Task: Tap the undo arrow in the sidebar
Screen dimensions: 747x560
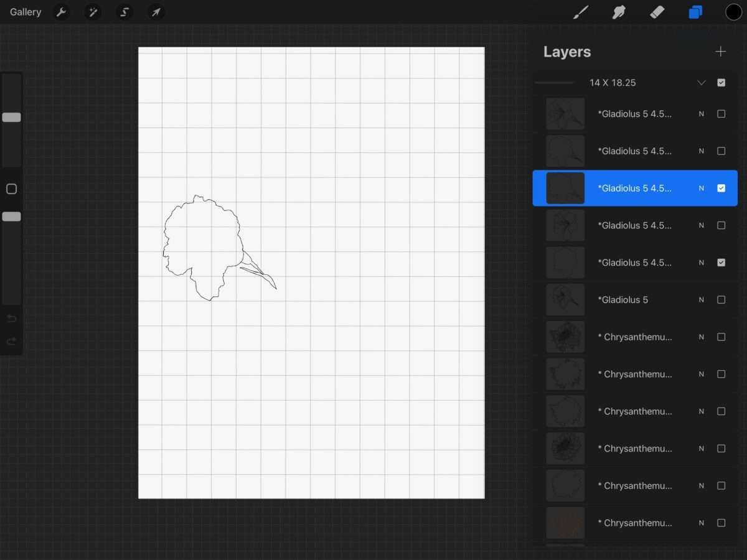Action: point(11,319)
